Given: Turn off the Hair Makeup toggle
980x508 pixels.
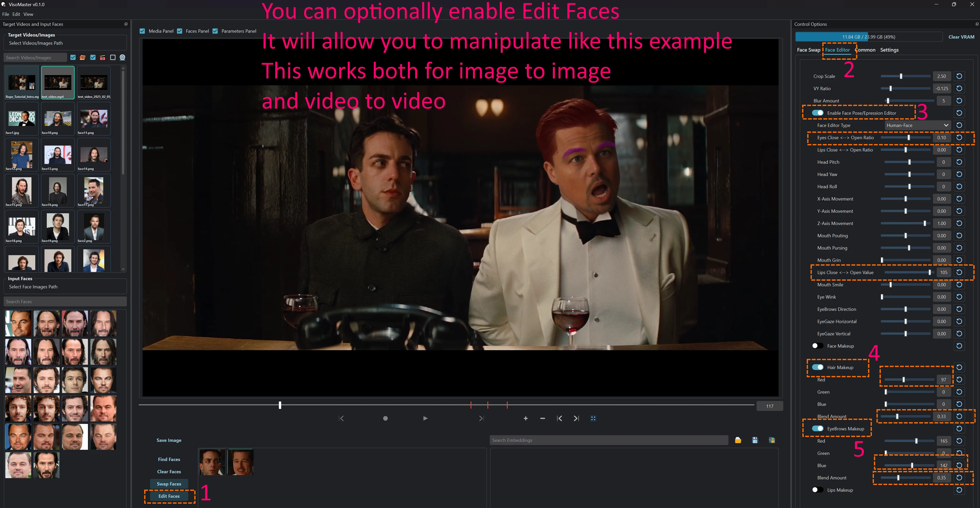Looking at the screenshot, I should tap(817, 367).
